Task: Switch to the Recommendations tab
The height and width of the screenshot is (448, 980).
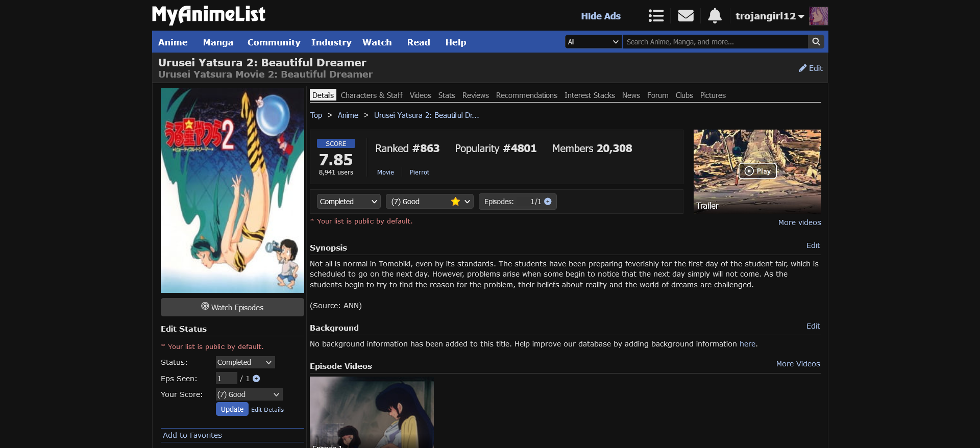Action: point(527,95)
